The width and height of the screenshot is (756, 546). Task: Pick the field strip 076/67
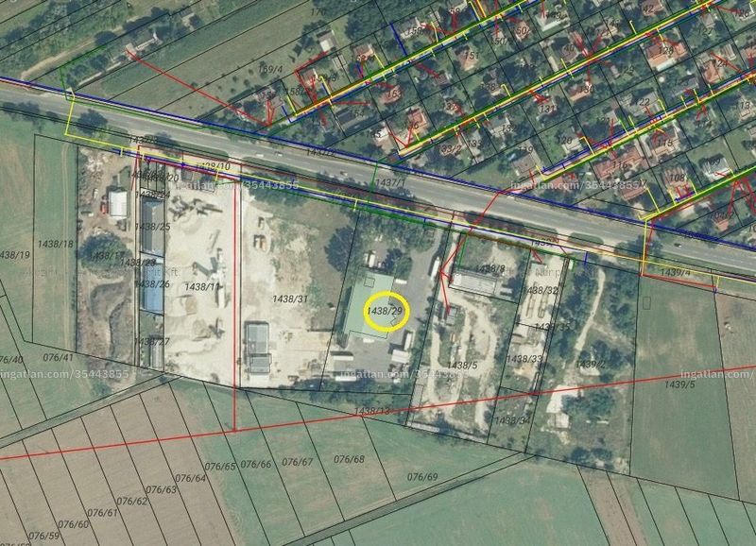[298, 462]
